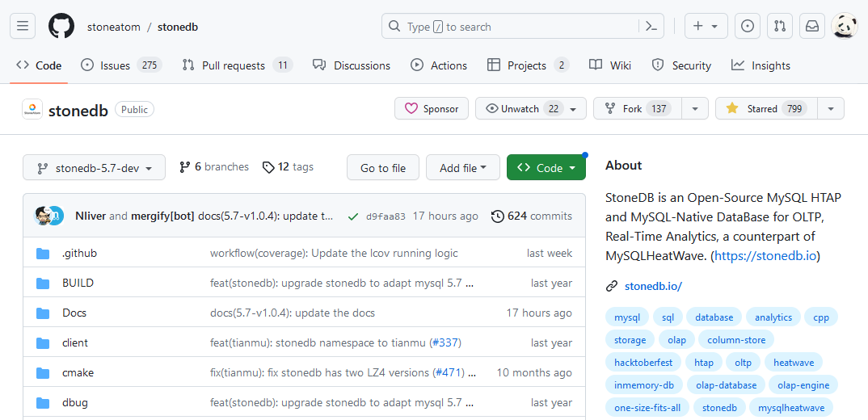868x420 pixels.
Task: Open the https://stonedb.io link in description
Action: click(x=765, y=256)
